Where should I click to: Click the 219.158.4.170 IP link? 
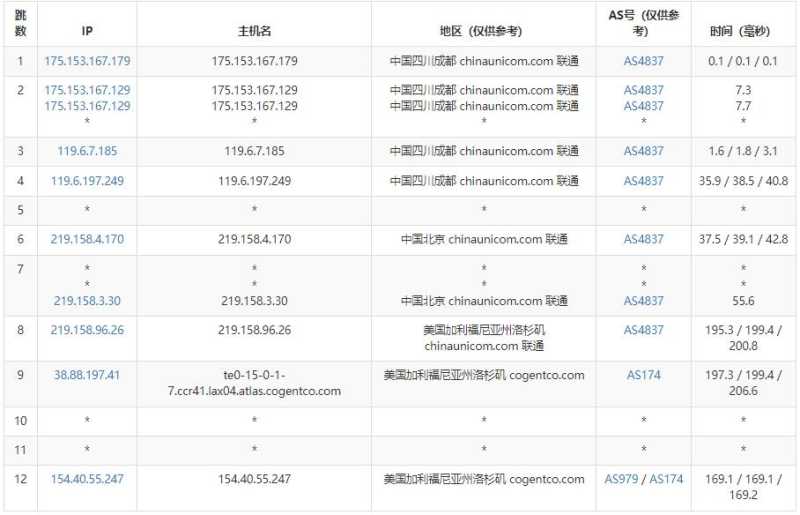point(87,239)
